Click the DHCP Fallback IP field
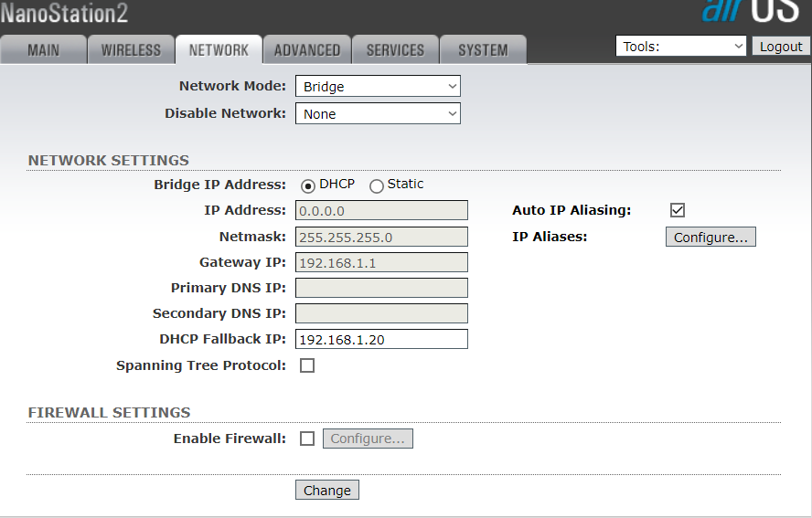 tap(381, 340)
